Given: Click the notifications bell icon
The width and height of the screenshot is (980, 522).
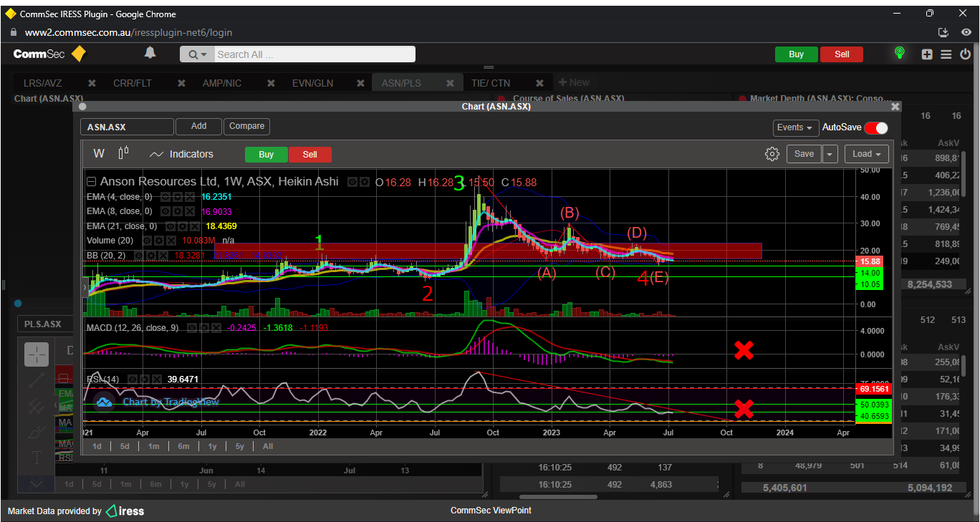Looking at the screenshot, I should [150, 53].
